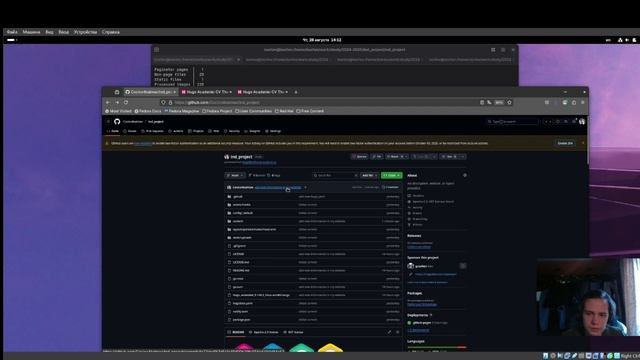Screen dimensions: 640x360
Task: Open the go.mod file
Action: [238, 279]
